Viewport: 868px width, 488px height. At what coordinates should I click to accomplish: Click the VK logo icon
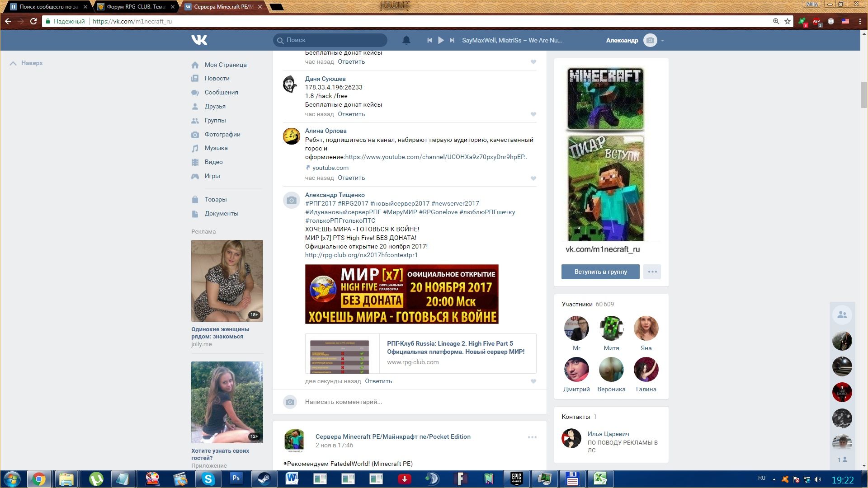click(x=199, y=40)
